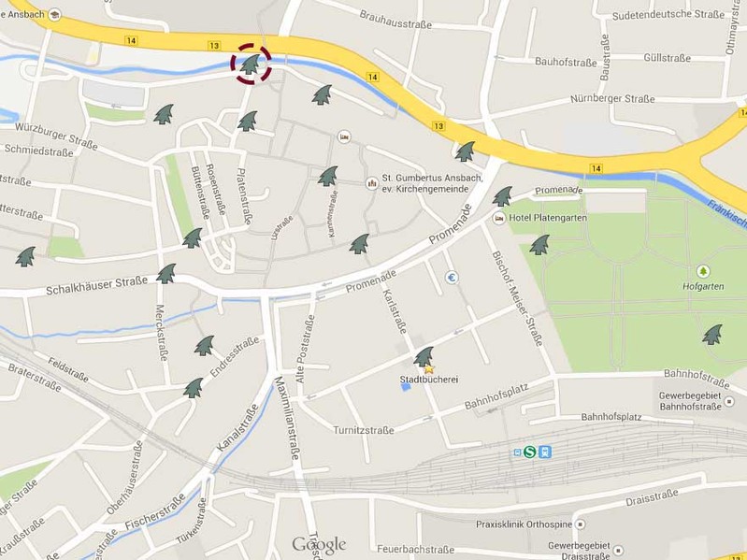Viewport: 747px width, 560px height.
Task: Select the Gewerbegebiet Draisstraße marker icon
Action: pyautogui.click(x=618, y=551)
